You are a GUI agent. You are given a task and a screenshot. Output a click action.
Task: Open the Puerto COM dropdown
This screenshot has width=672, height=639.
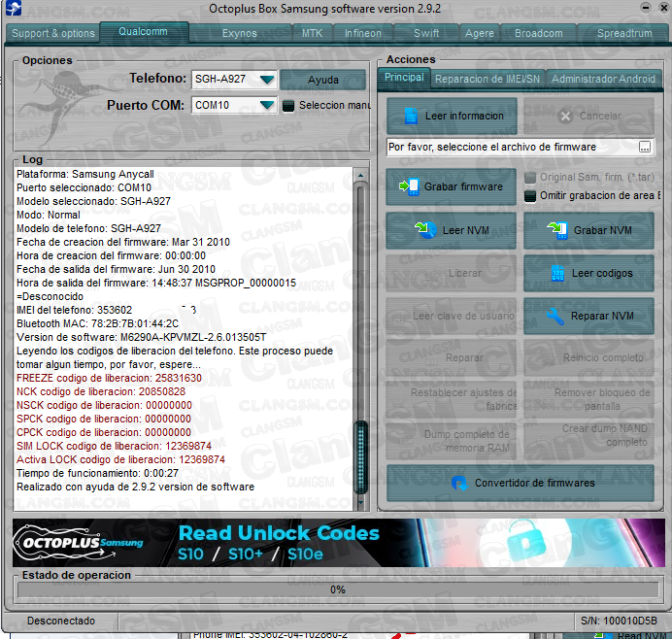(x=267, y=105)
